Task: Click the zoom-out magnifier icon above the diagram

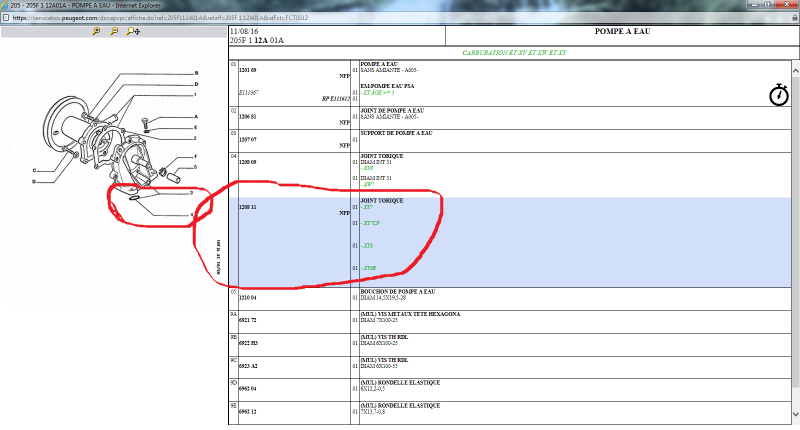Action: pos(114,31)
